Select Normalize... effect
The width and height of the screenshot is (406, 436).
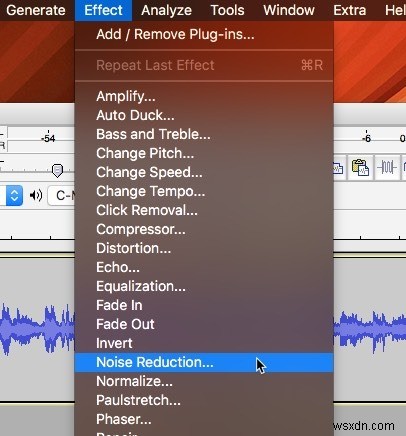[204, 381]
